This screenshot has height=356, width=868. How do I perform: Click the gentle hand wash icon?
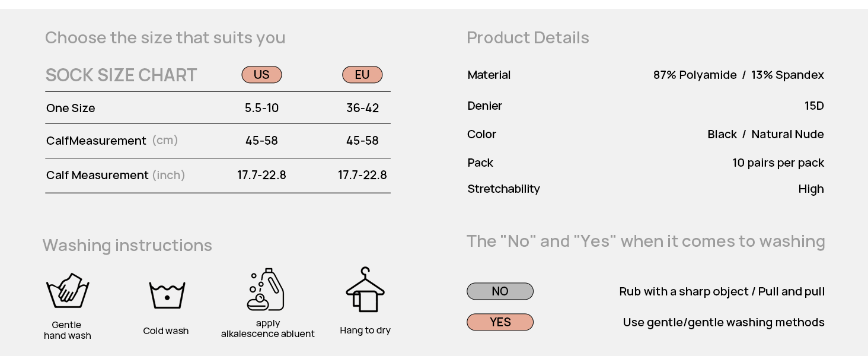pos(68,290)
